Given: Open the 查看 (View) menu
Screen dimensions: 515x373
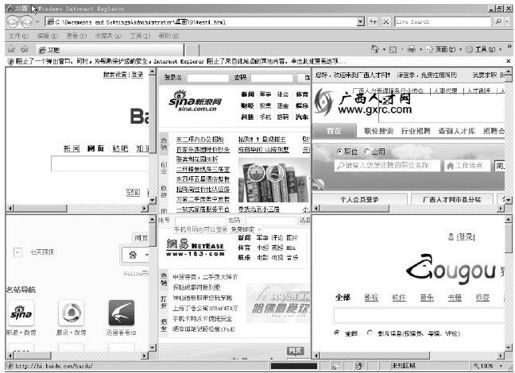Looking at the screenshot, I should tap(76, 35).
